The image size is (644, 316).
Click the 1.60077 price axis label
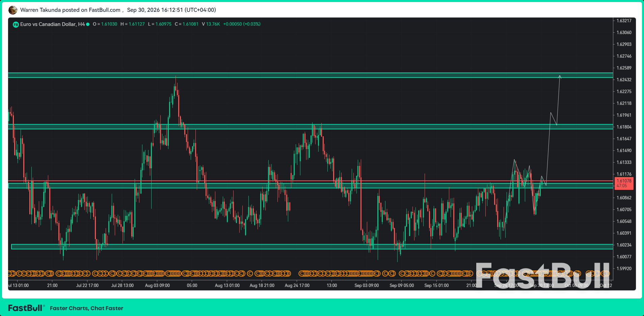(x=624, y=257)
